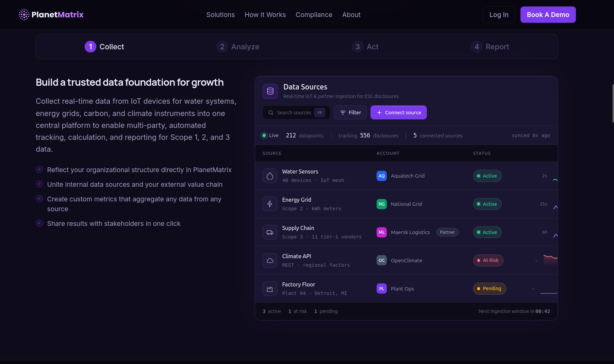Click the Supply Chain truck icon

click(x=270, y=232)
